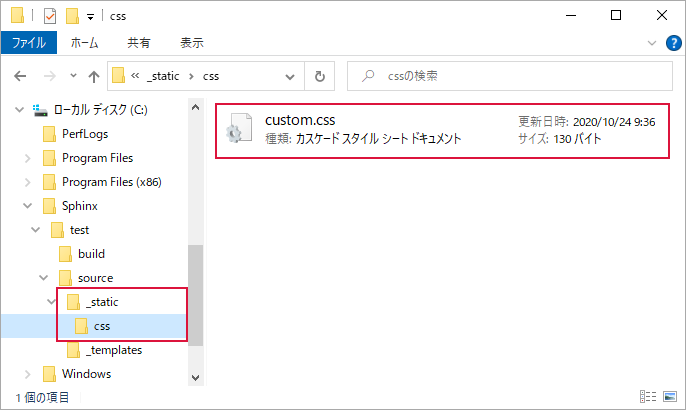Image resolution: width=686 pixels, height=410 pixels.
Task: Click the build folder icon
Action: (x=65, y=254)
